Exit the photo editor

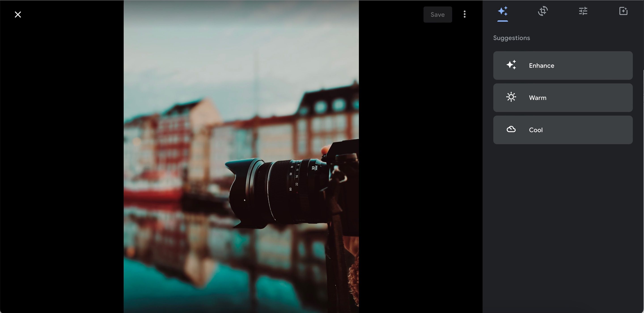click(x=18, y=14)
